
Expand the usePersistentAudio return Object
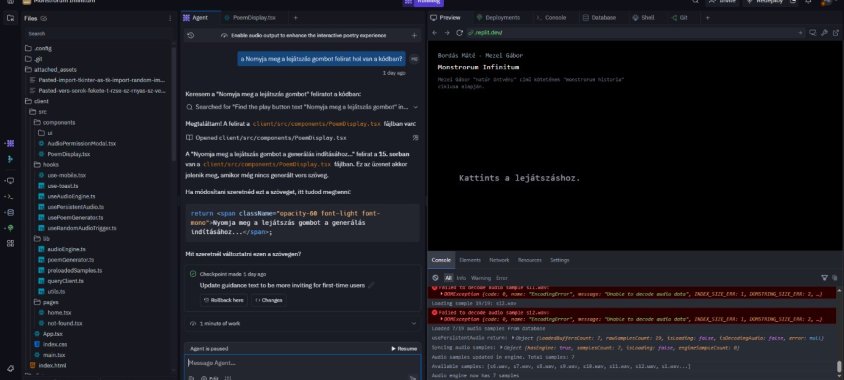pos(514,338)
